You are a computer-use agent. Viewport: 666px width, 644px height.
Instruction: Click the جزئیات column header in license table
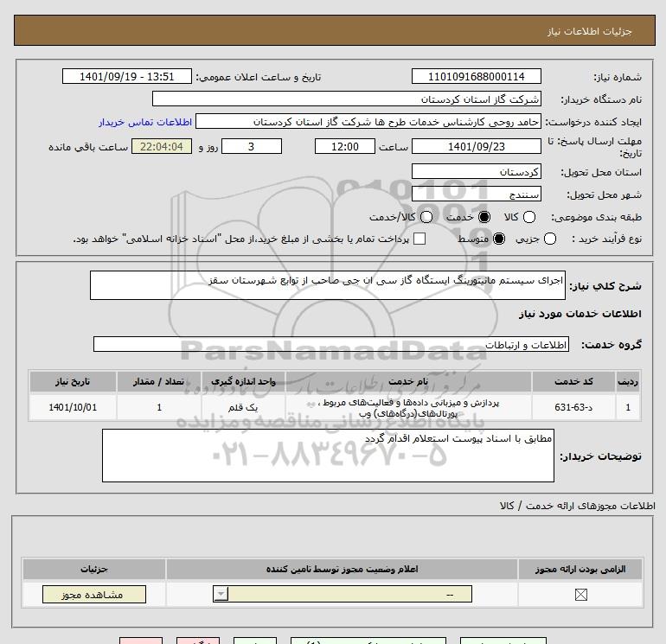[94, 569]
